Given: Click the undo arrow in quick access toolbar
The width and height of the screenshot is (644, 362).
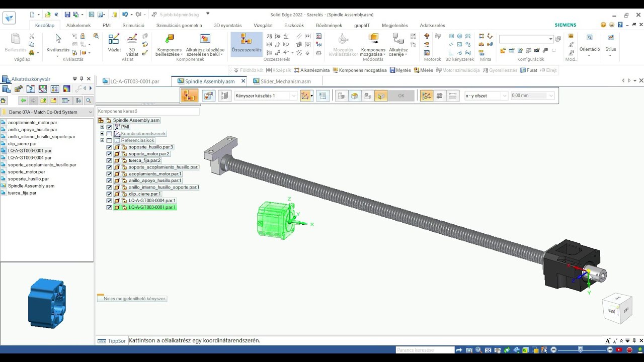Looking at the screenshot, I should pos(125,15).
